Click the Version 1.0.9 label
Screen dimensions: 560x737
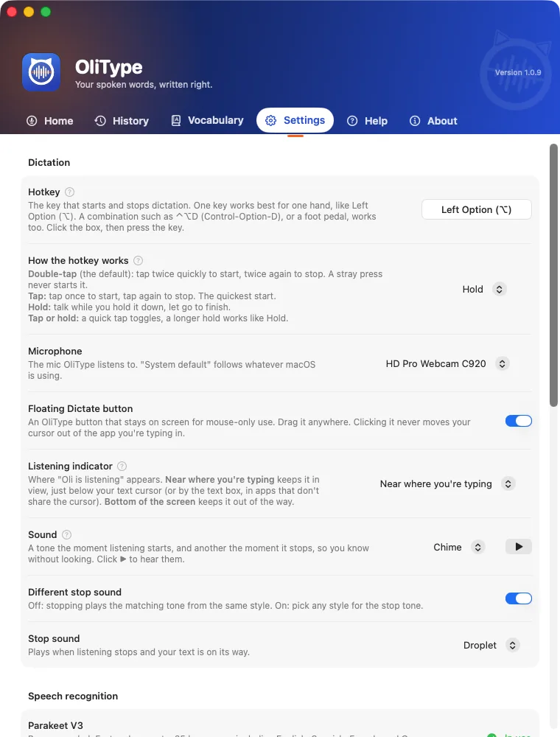518,72
